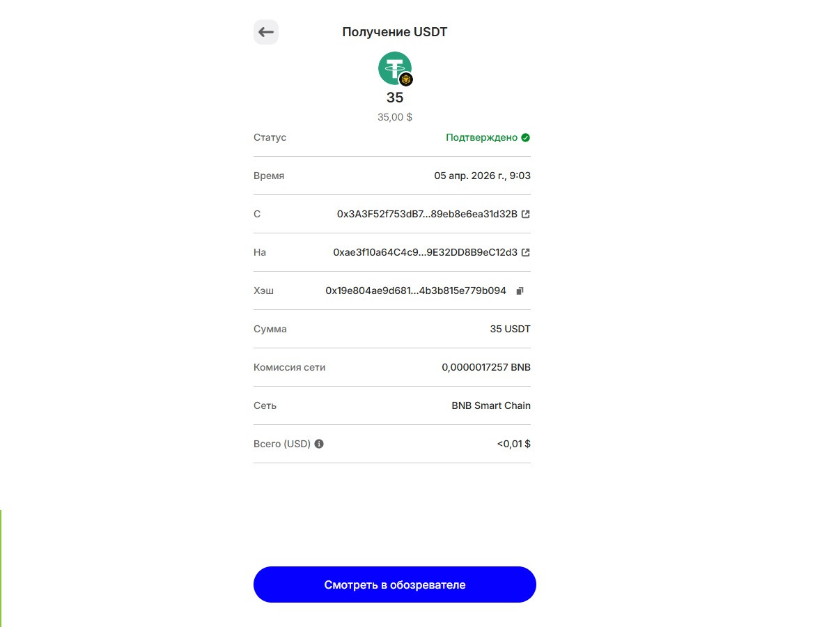Open sender address 0x3A3F52f753dB7 in explorer
This screenshot has height=627, width=840.
pyautogui.click(x=526, y=214)
